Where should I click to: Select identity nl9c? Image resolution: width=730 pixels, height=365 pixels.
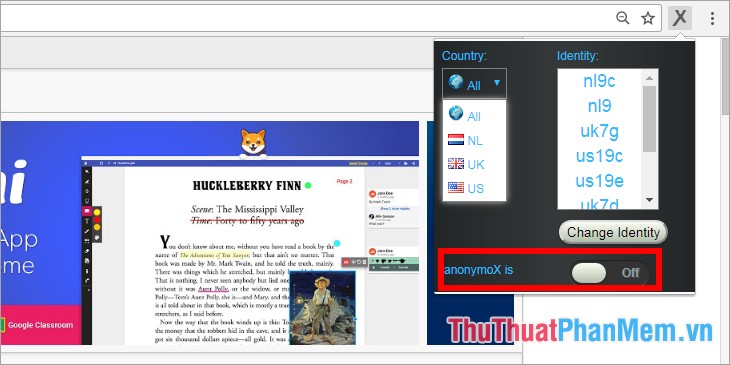click(599, 81)
